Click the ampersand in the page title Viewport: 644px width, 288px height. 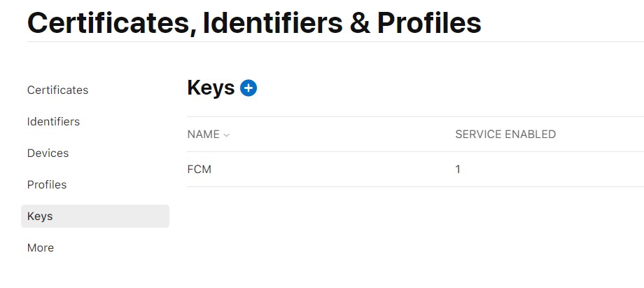(x=360, y=23)
